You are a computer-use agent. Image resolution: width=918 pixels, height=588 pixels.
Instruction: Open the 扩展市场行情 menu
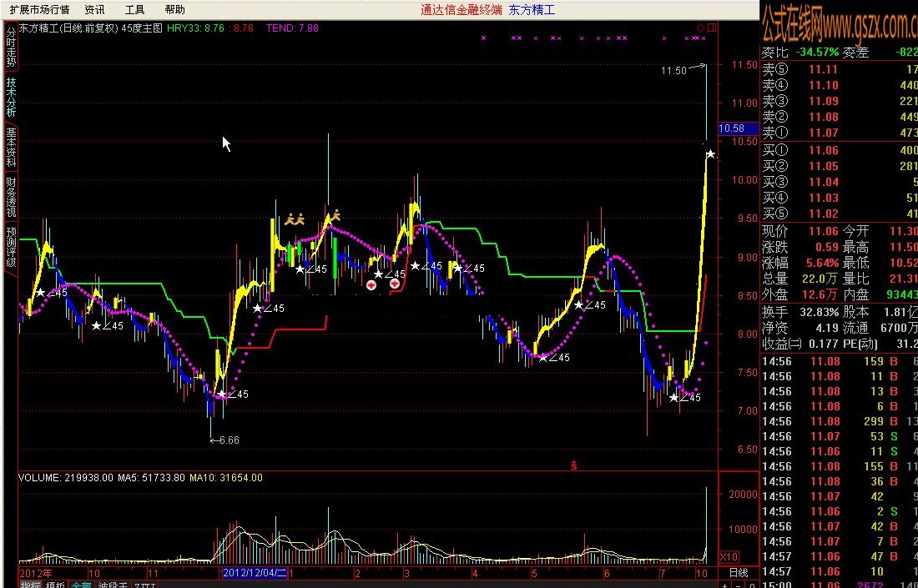tap(39, 9)
